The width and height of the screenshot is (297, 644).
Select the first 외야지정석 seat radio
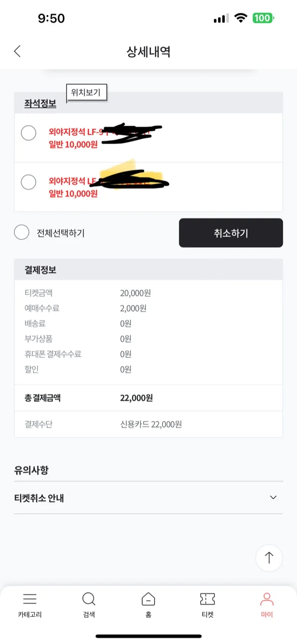(29, 133)
